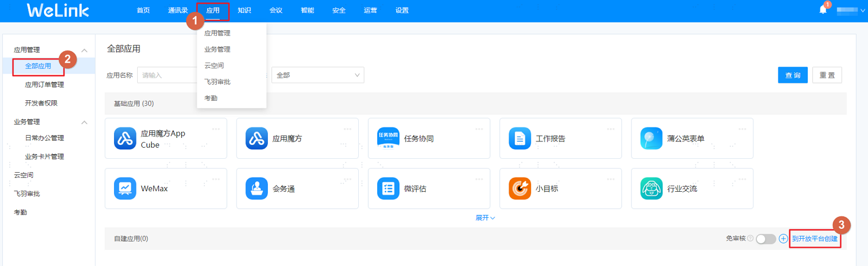This screenshot has width=868, height=266.
Task: Click the 重置 button
Action: 827,75
